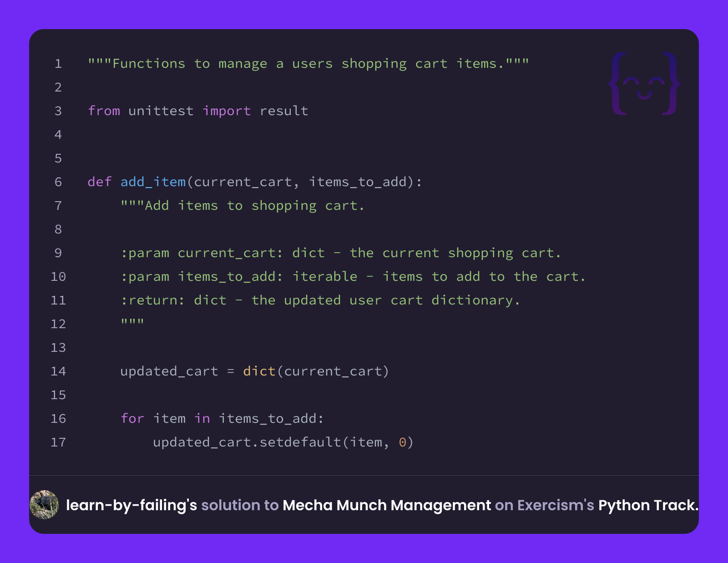Click the ":param items_to_add:" docstring line
Screen dimensions: 728x563
pos(353,277)
